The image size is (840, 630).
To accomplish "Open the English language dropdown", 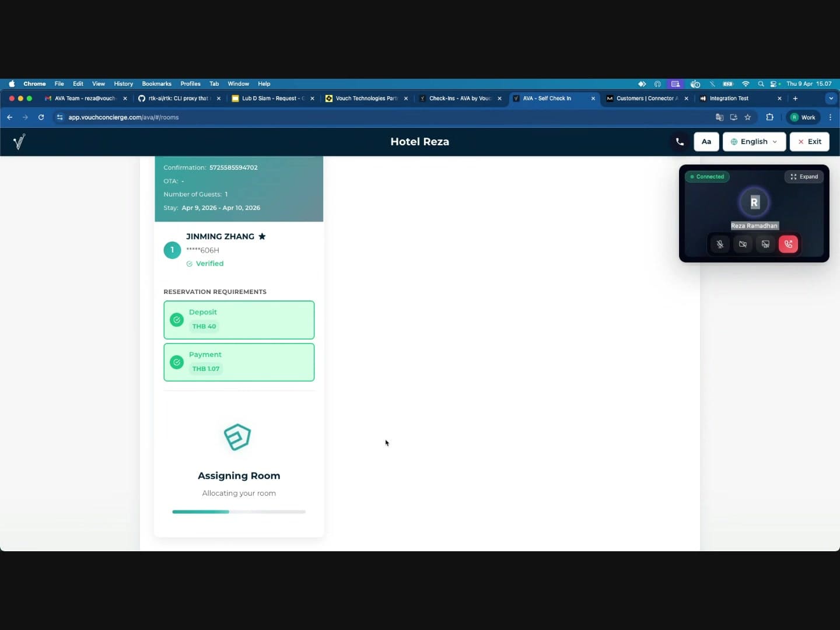I will click(x=754, y=142).
